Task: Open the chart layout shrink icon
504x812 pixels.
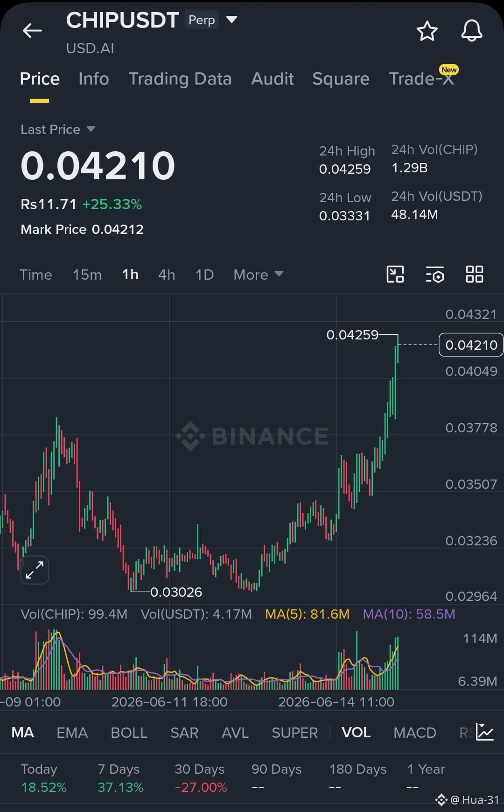Action: pos(395,274)
